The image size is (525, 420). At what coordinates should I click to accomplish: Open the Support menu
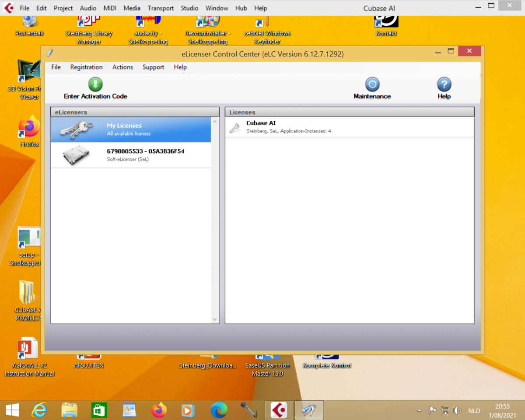(153, 67)
